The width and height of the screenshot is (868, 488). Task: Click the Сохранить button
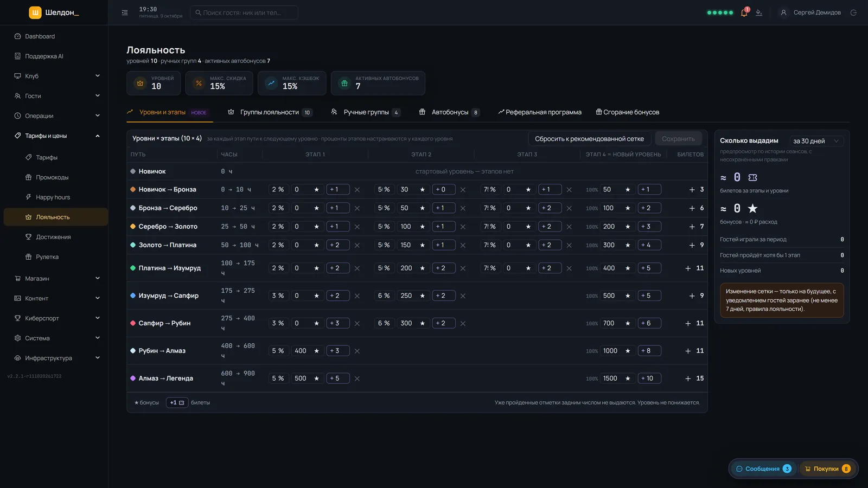tap(678, 139)
